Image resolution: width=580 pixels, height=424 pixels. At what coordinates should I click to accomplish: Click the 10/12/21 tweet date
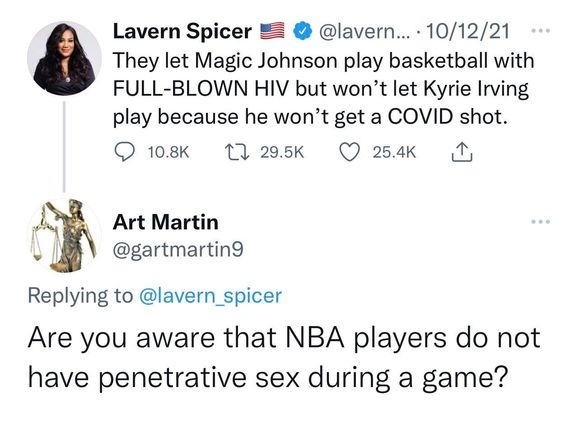pyautogui.click(x=468, y=31)
